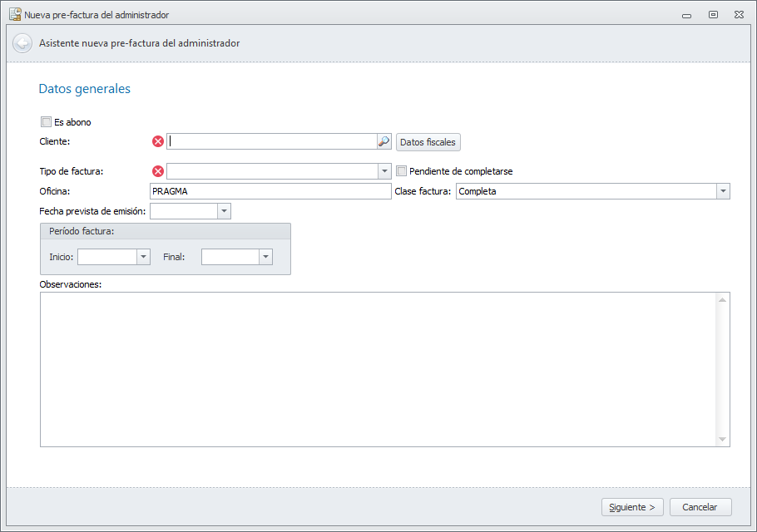Image resolution: width=757 pixels, height=532 pixels.
Task: Click Observaciones scrollbar up arrow
Action: [722, 300]
